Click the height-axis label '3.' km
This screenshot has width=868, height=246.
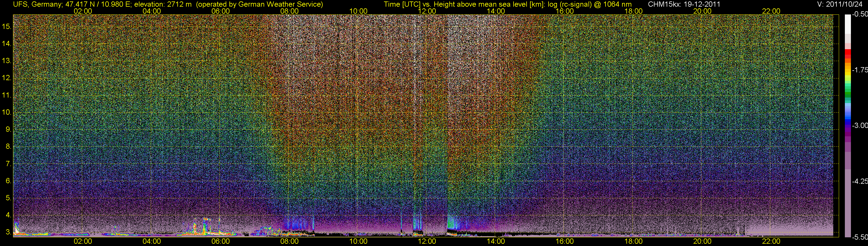coord(9,232)
